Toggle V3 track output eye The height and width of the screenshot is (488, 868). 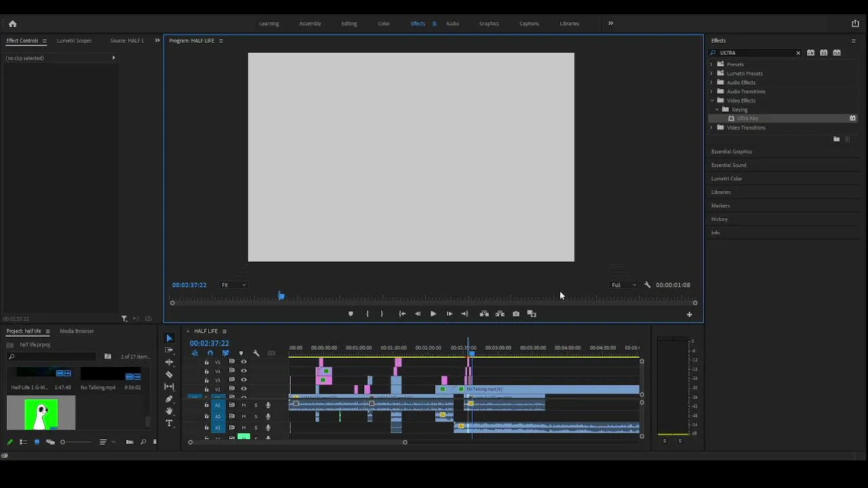(244, 380)
